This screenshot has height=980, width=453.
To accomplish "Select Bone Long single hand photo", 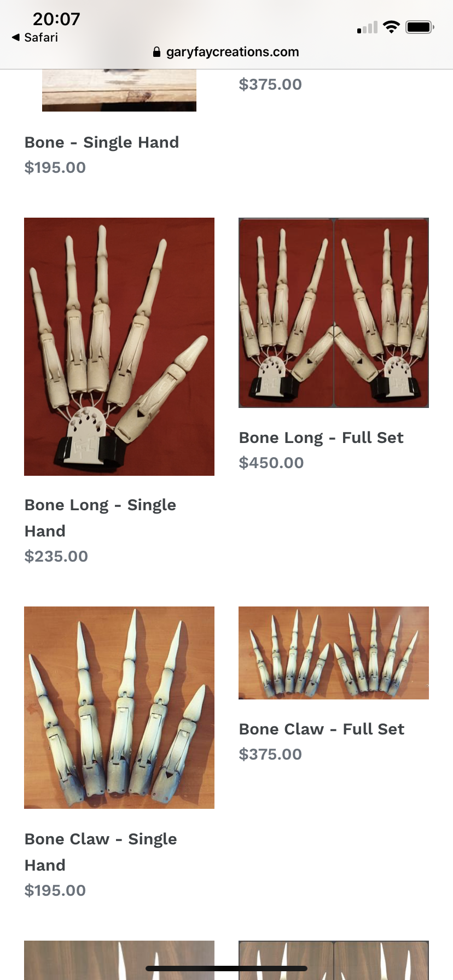I will [x=119, y=347].
